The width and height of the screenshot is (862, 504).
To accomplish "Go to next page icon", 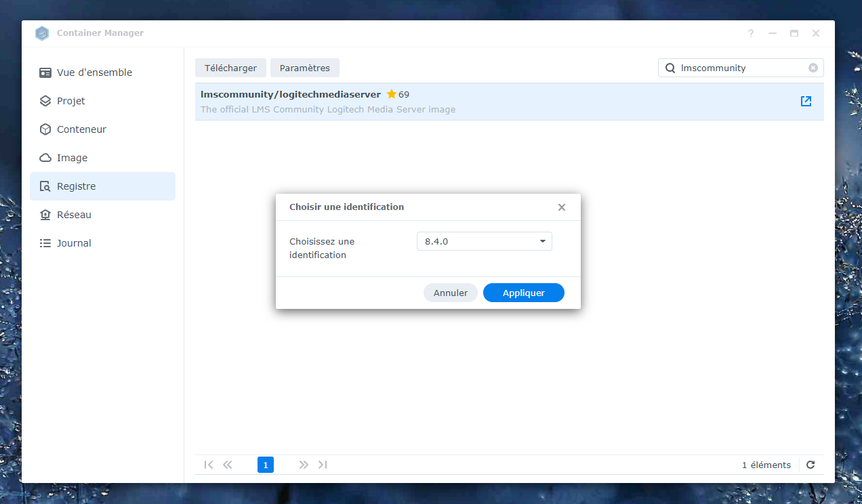I will coord(304,465).
